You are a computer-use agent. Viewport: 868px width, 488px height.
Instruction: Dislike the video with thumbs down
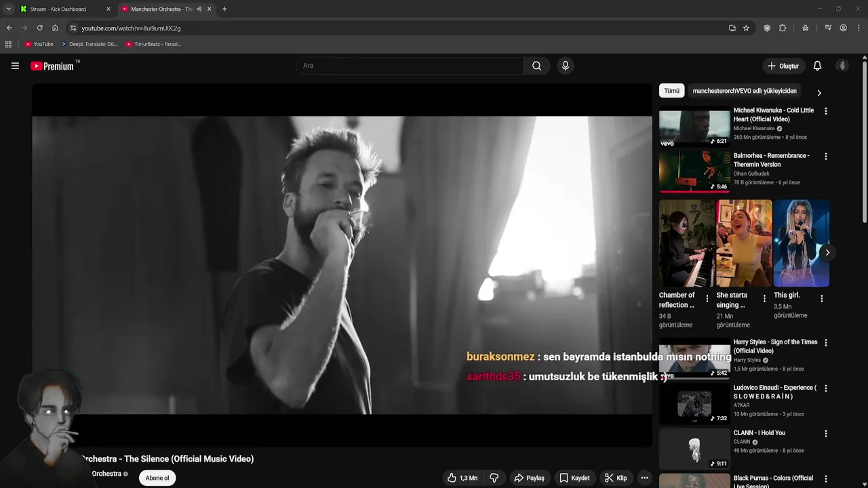[x=494, y=478]
